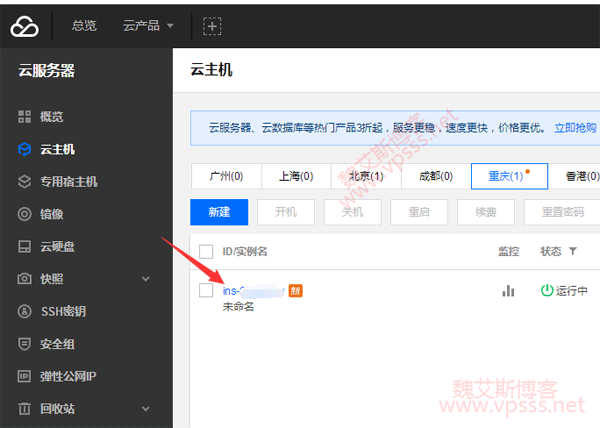The height and width of the screenshot is (428, 600).
Task: Click the 重置密码 reset password button
Action: pyautogui.click(x=562, y=212)
